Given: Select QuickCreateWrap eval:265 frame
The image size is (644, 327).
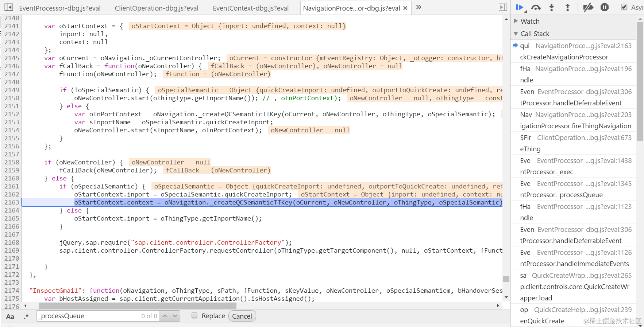Looking at the screenshot, I should 574,287.
